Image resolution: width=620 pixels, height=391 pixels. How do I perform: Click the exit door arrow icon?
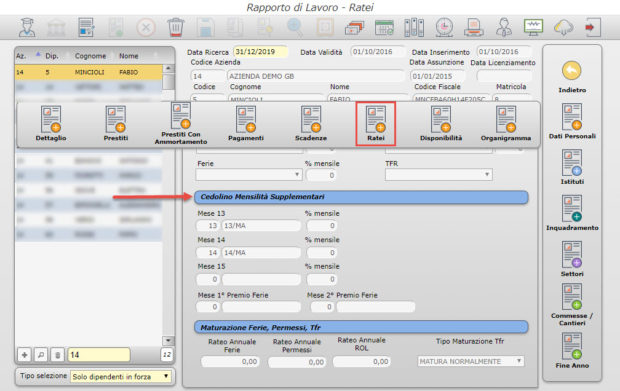tap(593, 28)
